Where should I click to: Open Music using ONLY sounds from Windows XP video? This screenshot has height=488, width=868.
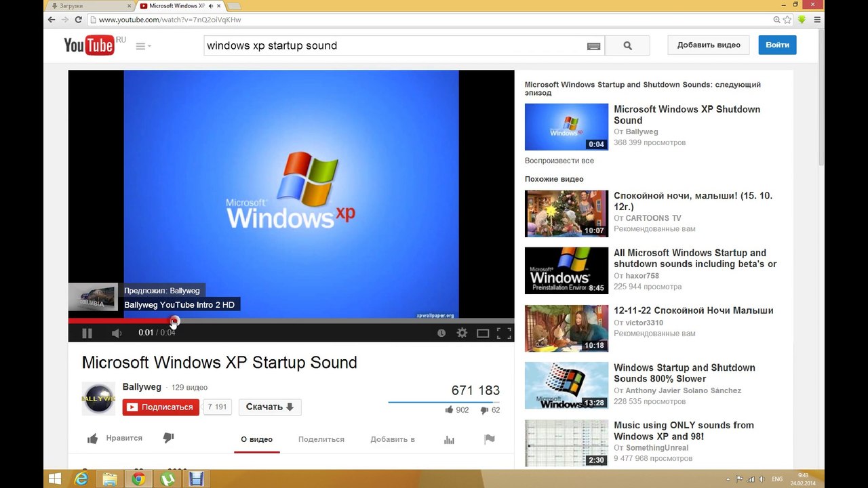point(684,430)
